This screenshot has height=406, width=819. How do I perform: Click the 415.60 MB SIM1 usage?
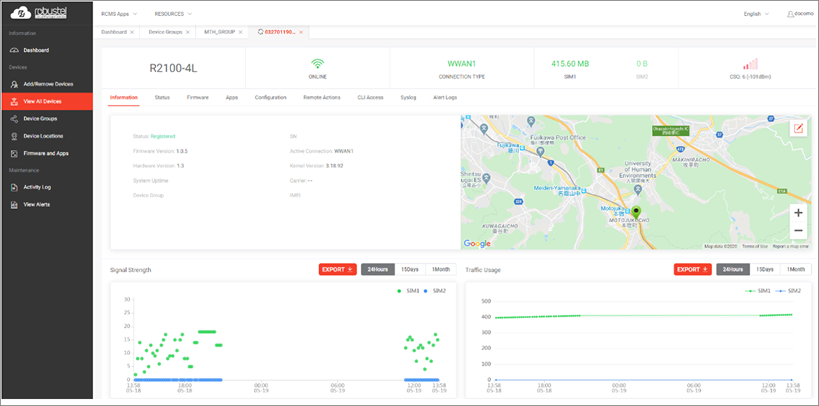click(570, 64)
